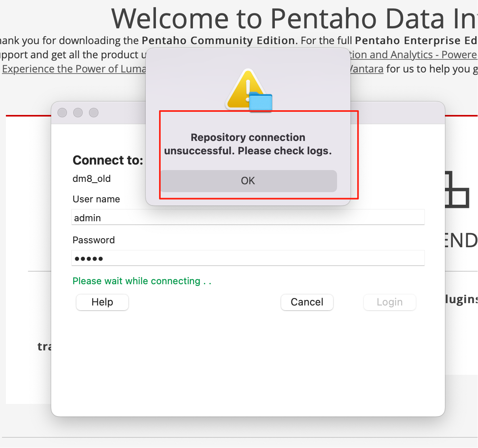Click the dm8_old repository name
478x448 pixels.
coord(92,179)
